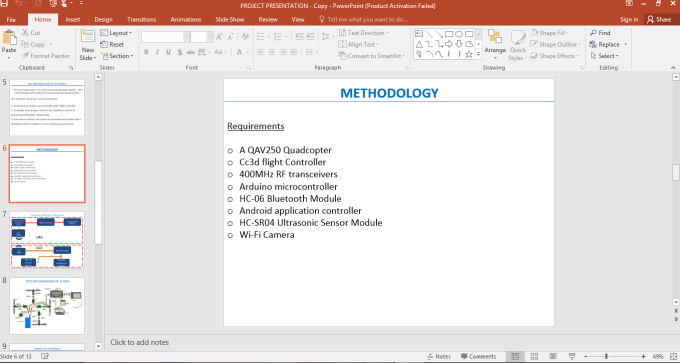Open the Layout dropdown
This screenshot has height=363, width=680.
pyautogui.click(x=116, y=33)
